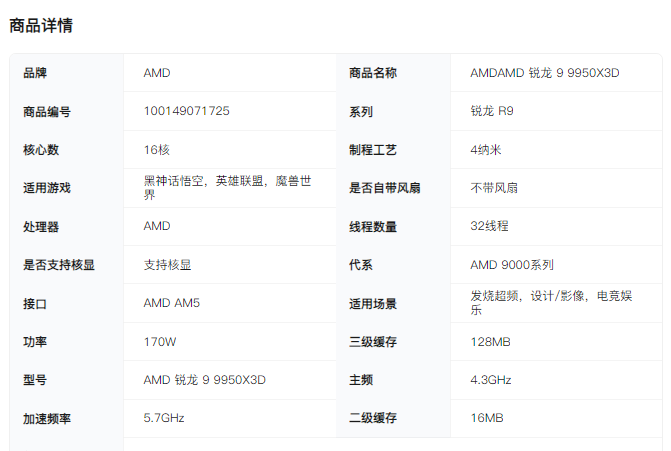
Task: Select boost frequency value 5.7GHz
Action: tap(164, 418)
